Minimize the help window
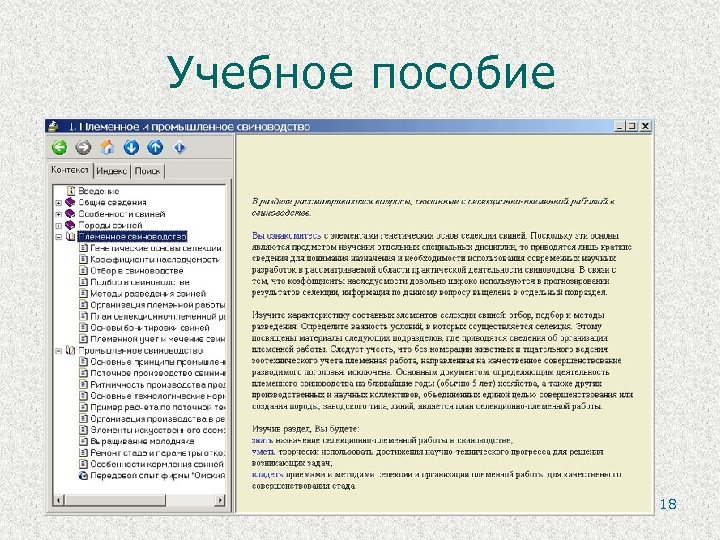The image size is (720, 540). tap(620, 126)
